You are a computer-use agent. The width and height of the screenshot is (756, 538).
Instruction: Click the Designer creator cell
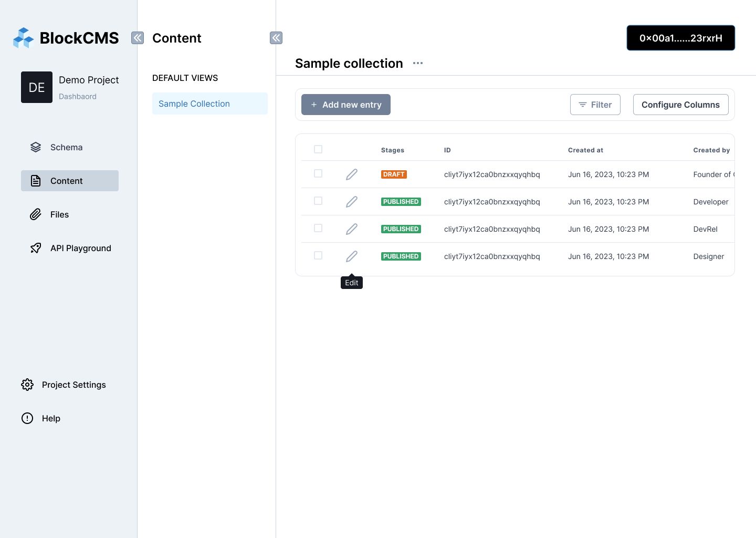click(x=709, y=256)
